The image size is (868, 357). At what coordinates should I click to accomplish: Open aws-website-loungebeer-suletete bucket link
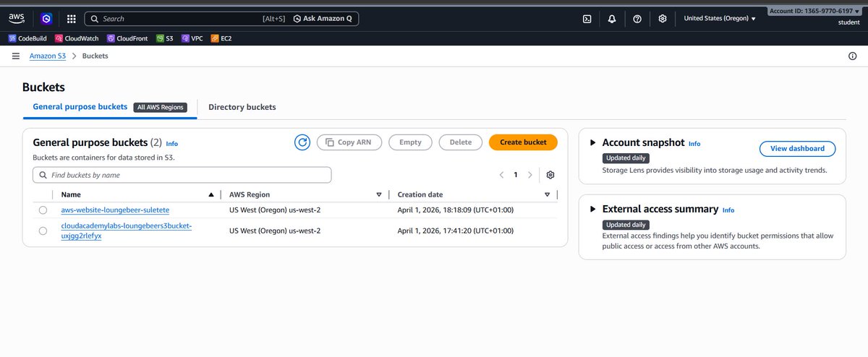(x=115, y=210)
